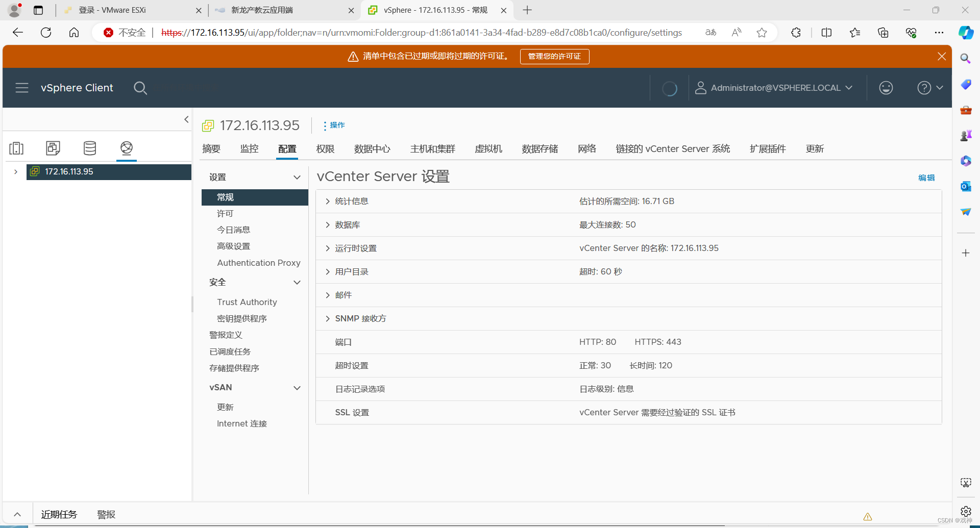Expand the 统计信息 row
Screen dimensions: 980x528
[328, 201]
